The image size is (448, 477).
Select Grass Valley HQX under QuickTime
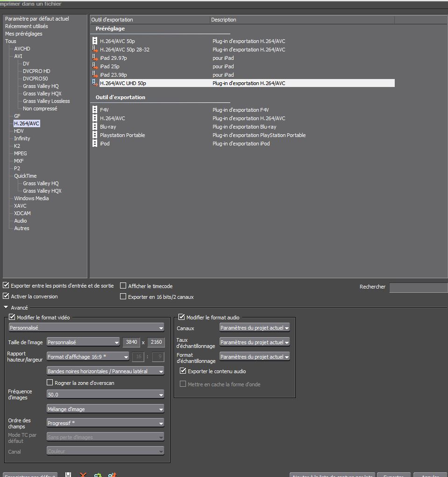pyautogui.click(x=42, y=191)
